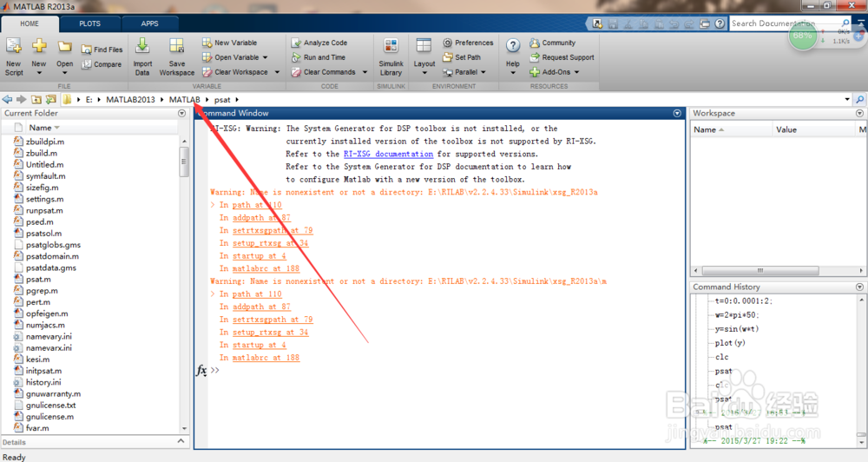The width and height of the screenshot is (868, 462).
Task: Expand the Add-Ons dropdown
Action: pos(577,72)
